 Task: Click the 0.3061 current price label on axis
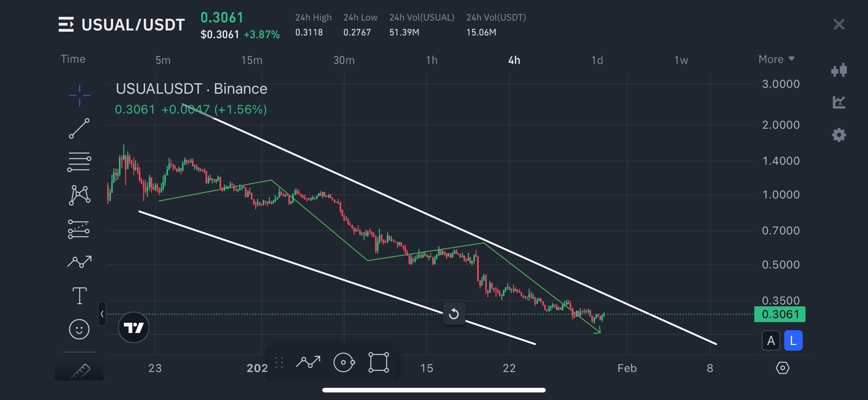click(x=780, y=314)
